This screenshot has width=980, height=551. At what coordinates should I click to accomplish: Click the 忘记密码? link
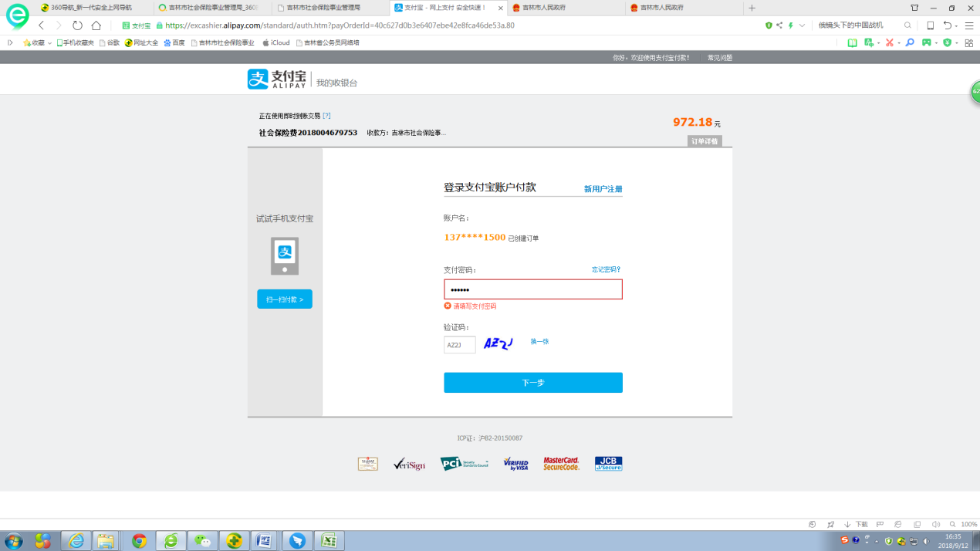(x=607, y=269)
